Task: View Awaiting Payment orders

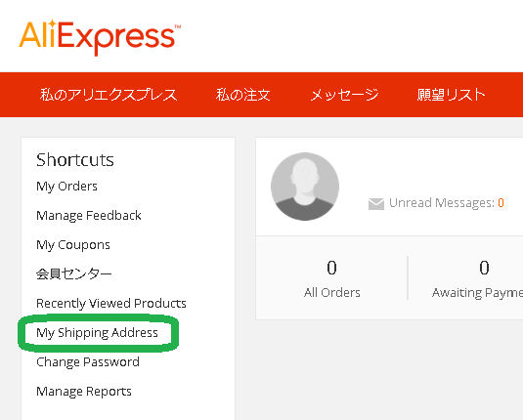Action: (x=478, y=279)
